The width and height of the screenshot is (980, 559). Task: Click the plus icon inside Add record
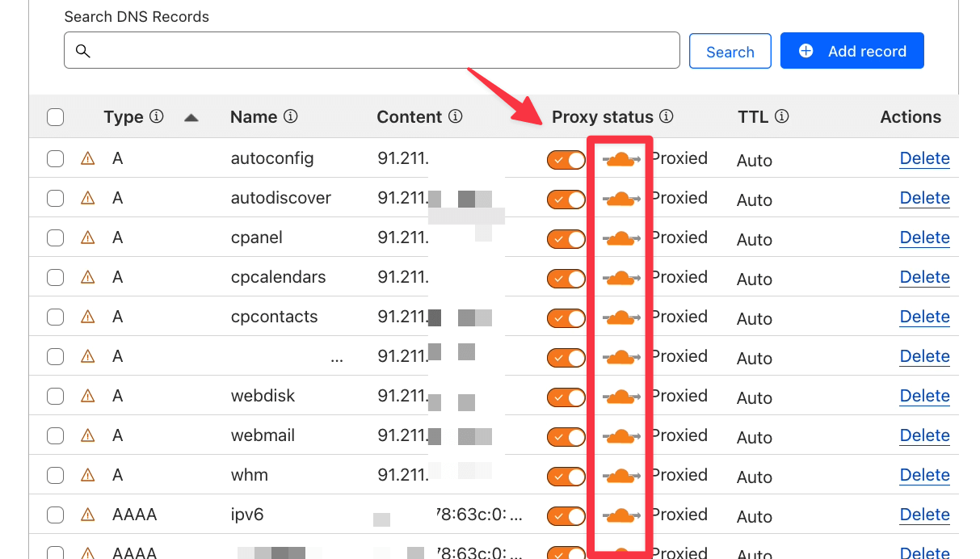tap(805, 50)
